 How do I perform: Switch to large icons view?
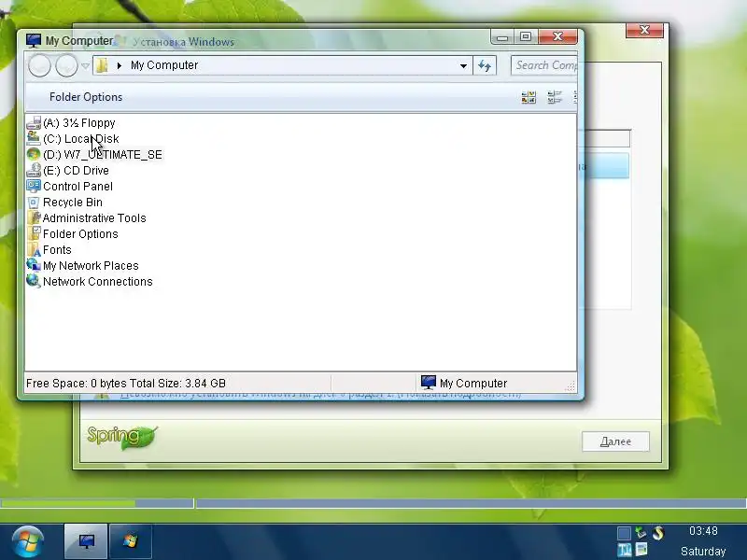[529, 97]
